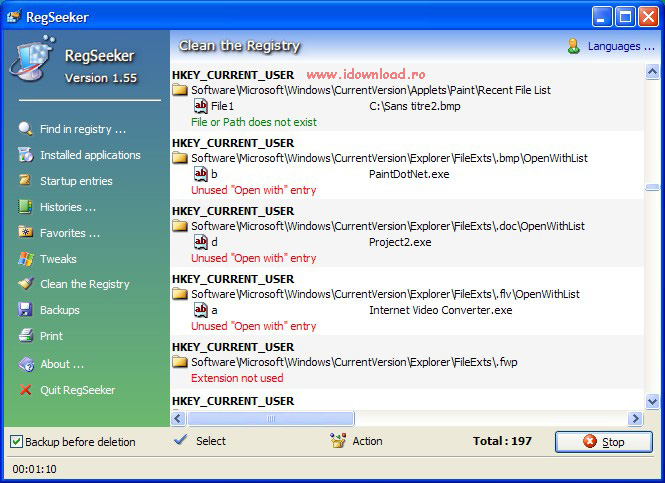The width and height of the screenshot is (665, 483).
Task: Click the string value icon beside a
Action: 200,310
